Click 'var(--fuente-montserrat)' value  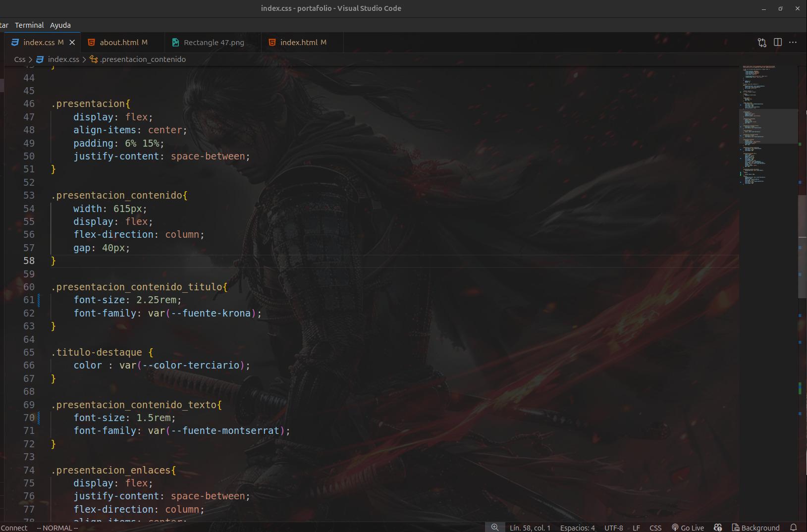coord(216,431)
